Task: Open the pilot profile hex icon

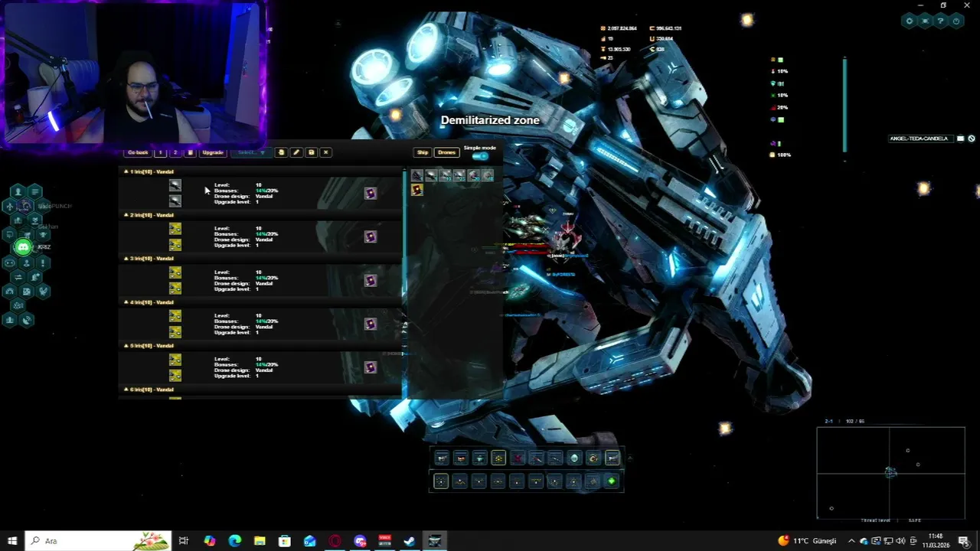Action: tap(18, 192)
